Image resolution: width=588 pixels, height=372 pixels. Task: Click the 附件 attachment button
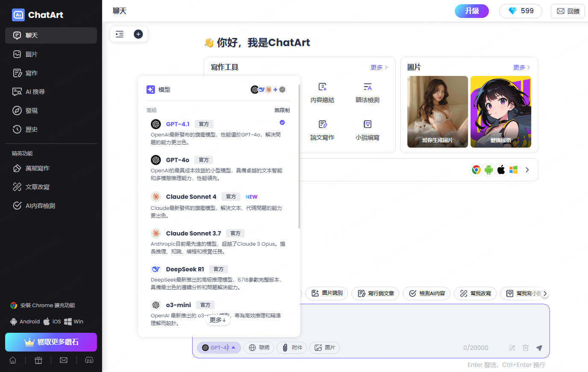click(x=292, y=348)
